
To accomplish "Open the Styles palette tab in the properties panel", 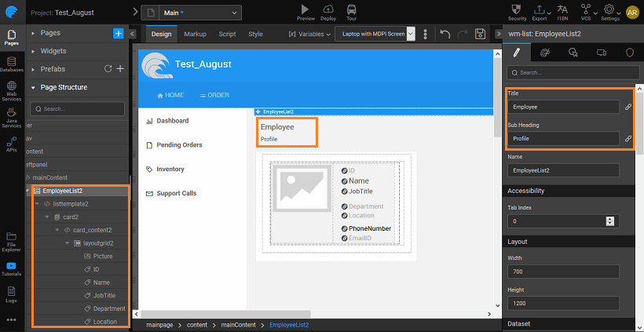I will (x=545, y=53).
